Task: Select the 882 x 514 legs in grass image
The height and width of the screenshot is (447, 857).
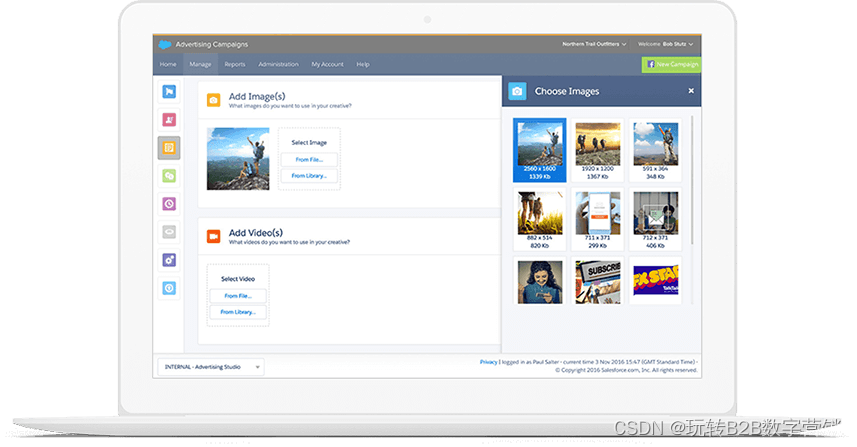Action: pos(539,219)
